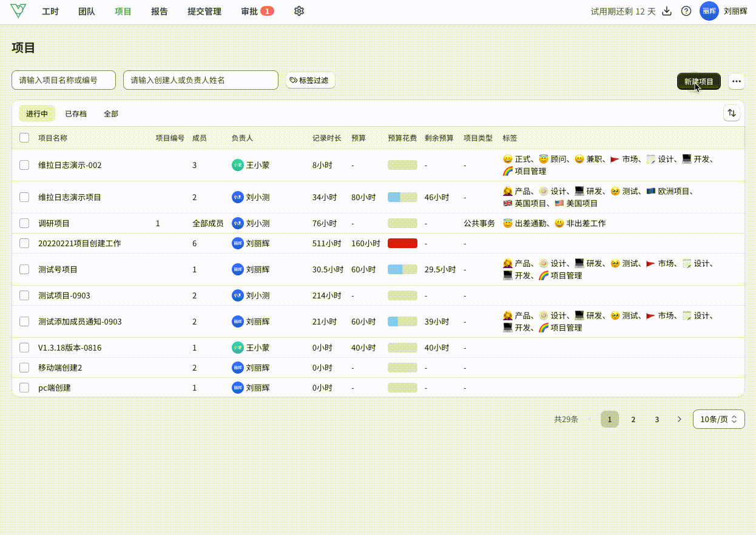Open the 10条/页 page size dropdown
The width and height of the screenshot is (756, 535).
[719, 419]
